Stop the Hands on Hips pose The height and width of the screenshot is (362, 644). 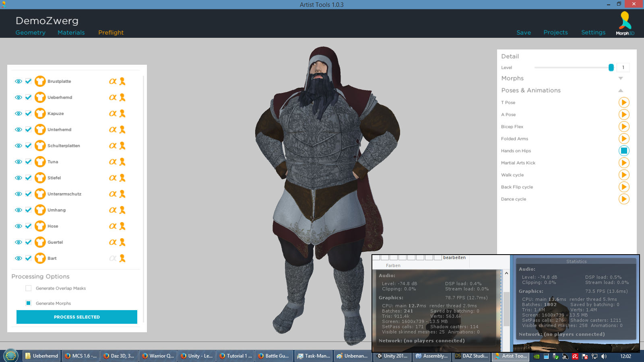tap(623, 151)
